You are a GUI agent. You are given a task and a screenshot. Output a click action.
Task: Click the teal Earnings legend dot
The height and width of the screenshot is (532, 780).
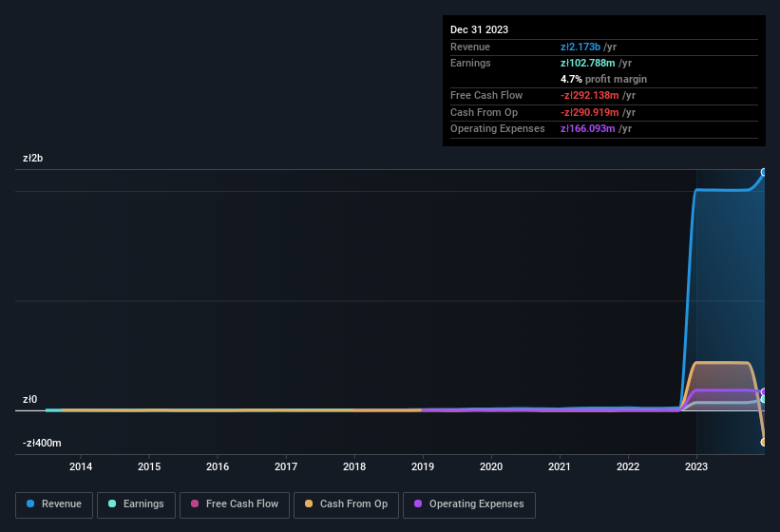click(x=112, y=503)
